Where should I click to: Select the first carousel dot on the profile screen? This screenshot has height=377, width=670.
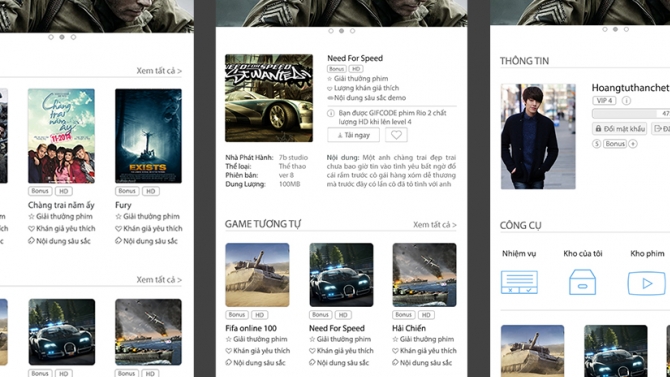(605, 29)
